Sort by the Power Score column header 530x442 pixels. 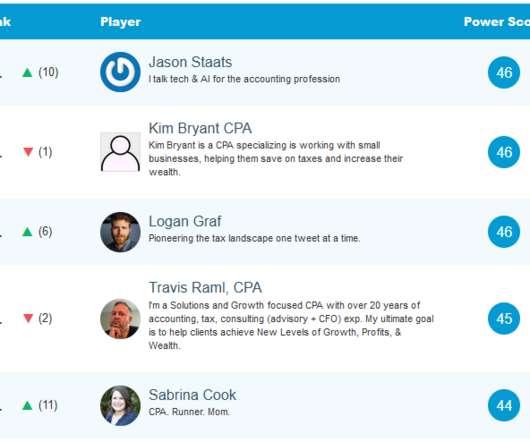[x=497, y=22]
